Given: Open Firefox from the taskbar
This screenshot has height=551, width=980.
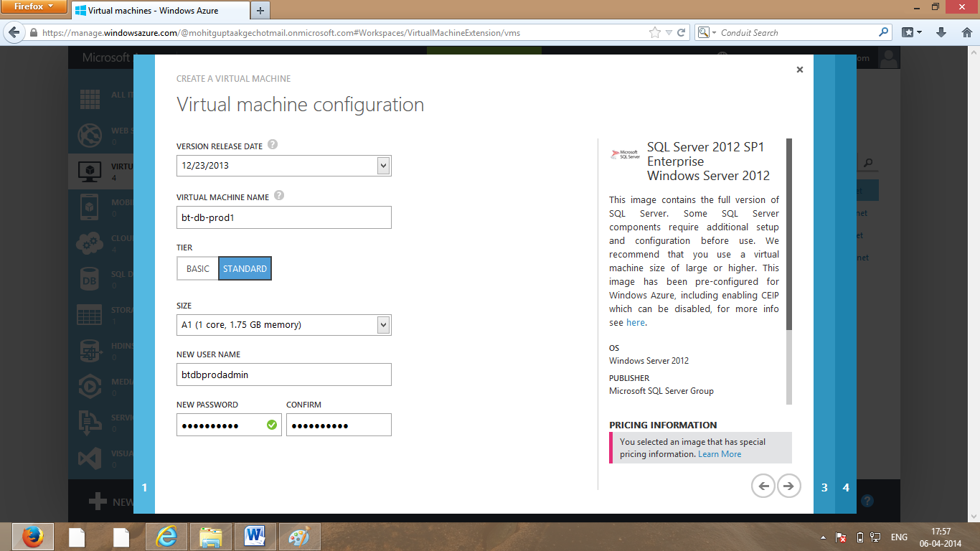Looking at the screenshot, I should point(33,537).
